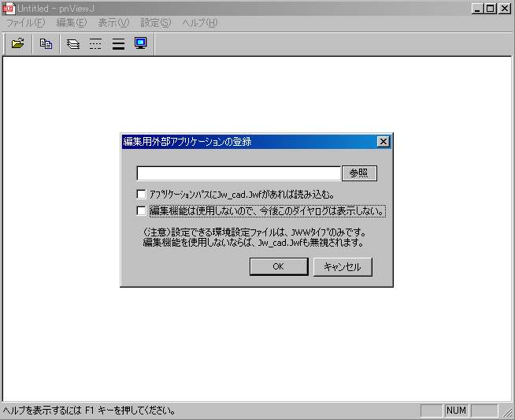Click the open folder toolbar icon
This screenshot has height=420, width=515.
tap(18, 43)
